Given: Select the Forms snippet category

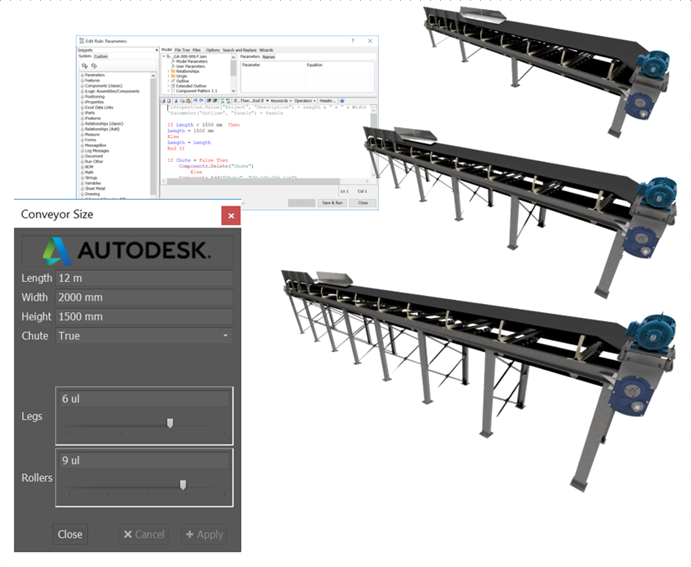Looking at the screenshot, I should click(x=91, y=140).
